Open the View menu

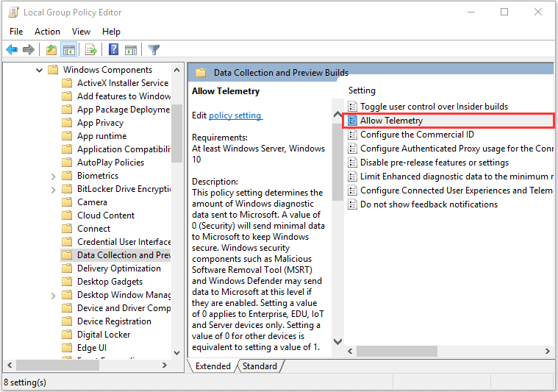81,32
